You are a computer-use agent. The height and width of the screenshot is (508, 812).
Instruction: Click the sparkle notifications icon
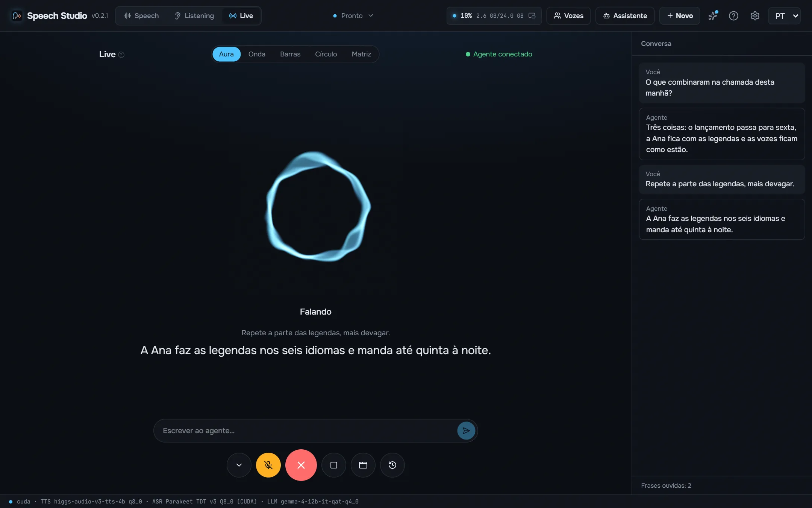click(x=713, y=16)
